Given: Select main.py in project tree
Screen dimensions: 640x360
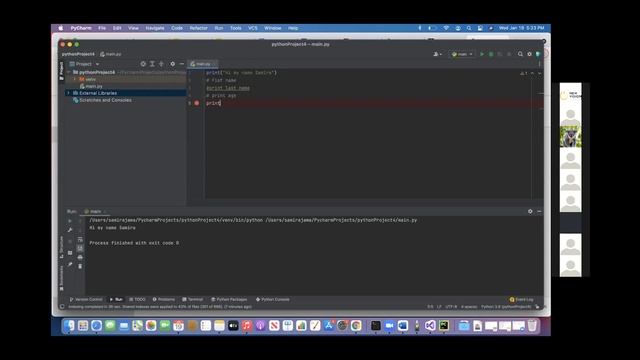Looking at the screenshot, I should [x=91, y=86].
